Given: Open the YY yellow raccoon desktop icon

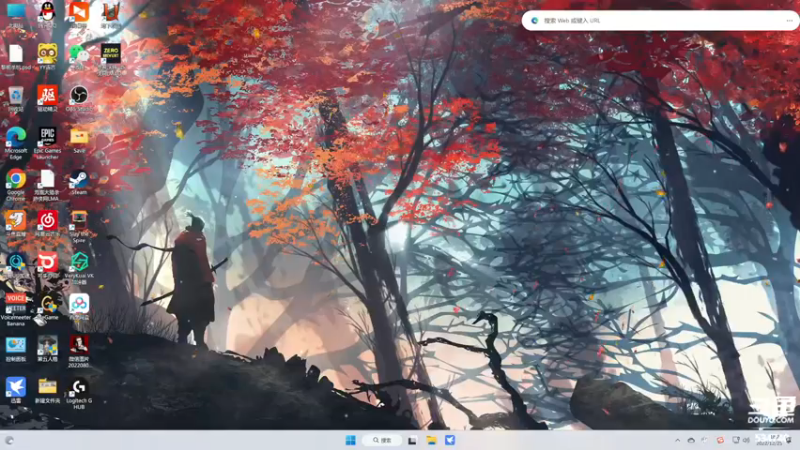Looking at the screenshot, I should coord(47,55).
